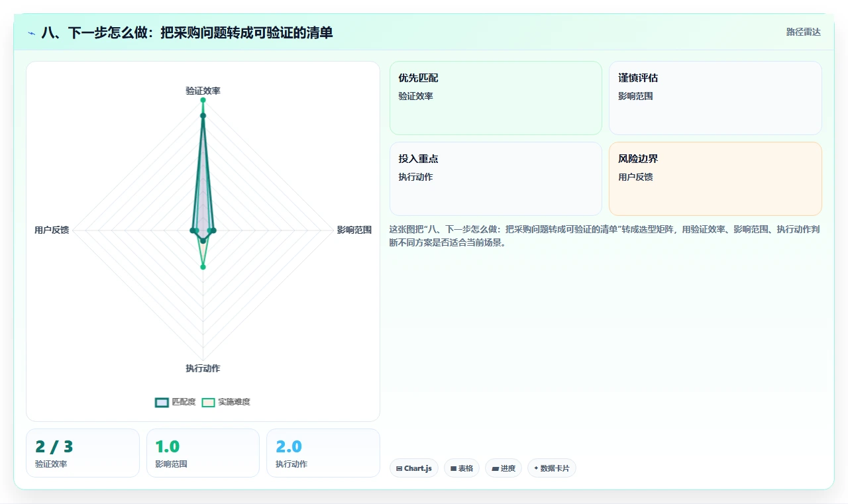Select the 投入重点 card
This screenshot has height=504, width=848.
496,179
